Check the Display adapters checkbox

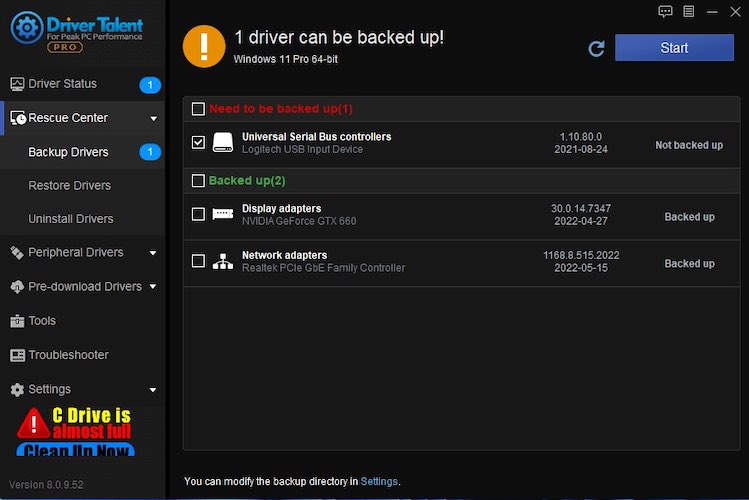click(198, 213)
